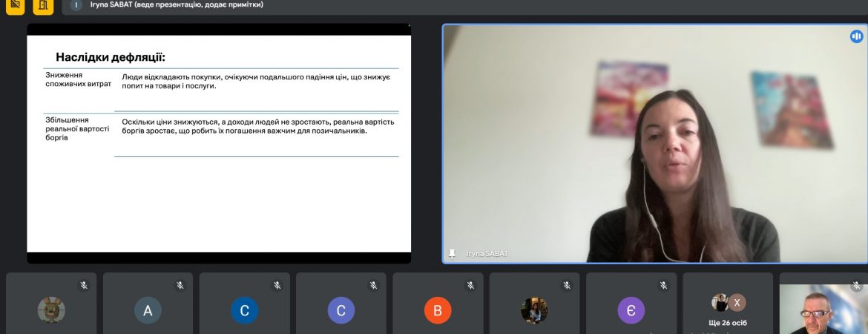Click the muted mic on the 'B' tile

[x=470, y=285]
